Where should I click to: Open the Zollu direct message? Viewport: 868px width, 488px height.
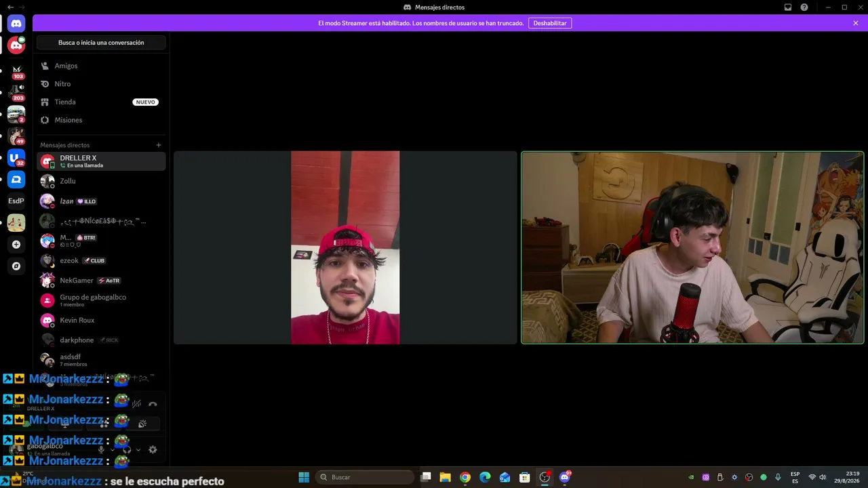click(101, 181)
